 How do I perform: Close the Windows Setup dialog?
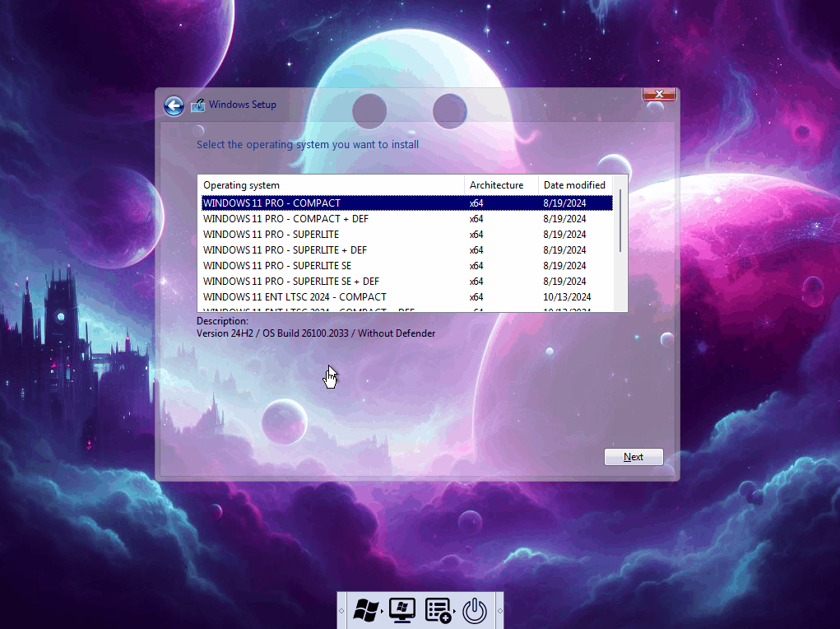[660, 94]
